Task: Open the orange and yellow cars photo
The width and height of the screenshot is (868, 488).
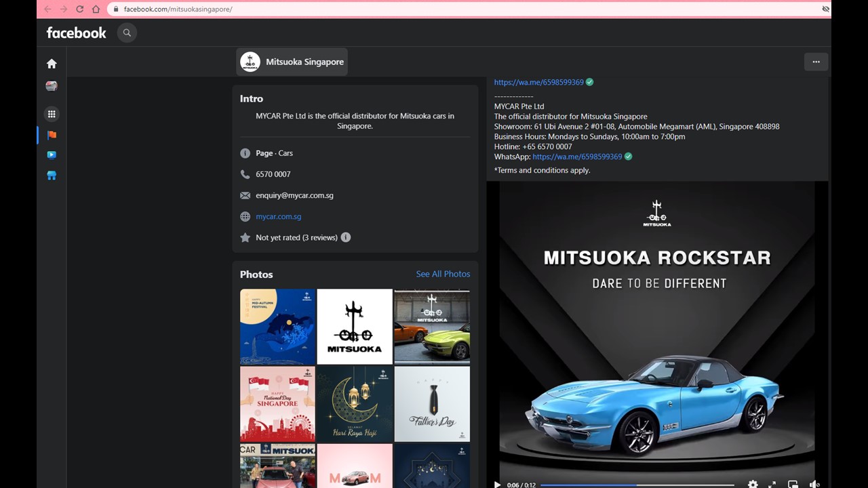Action: pos(432,327)
